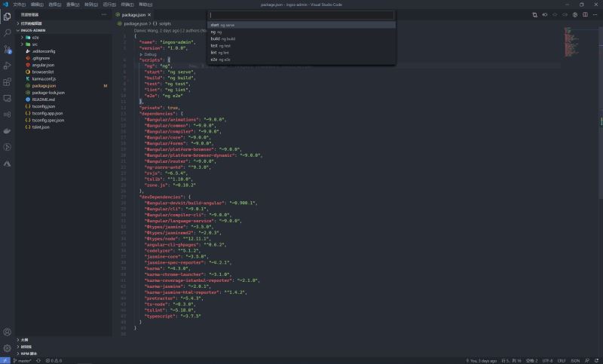
Task: Click the Docker icon in activity bar
Action: click(8, 130)
